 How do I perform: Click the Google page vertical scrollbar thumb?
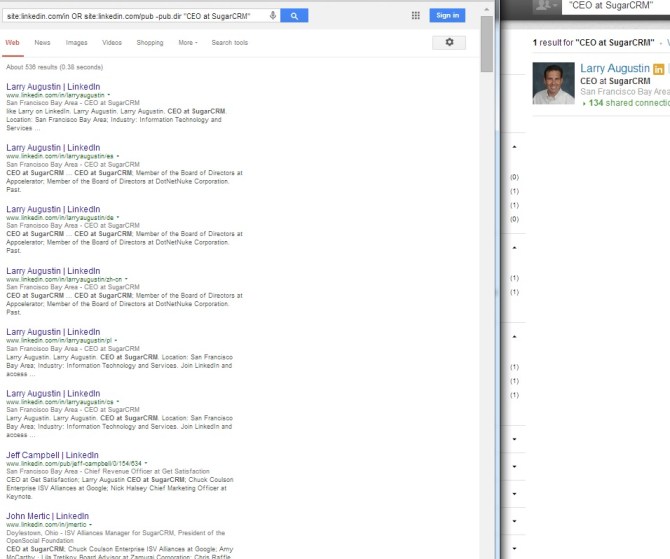click(x=487, y=44)
